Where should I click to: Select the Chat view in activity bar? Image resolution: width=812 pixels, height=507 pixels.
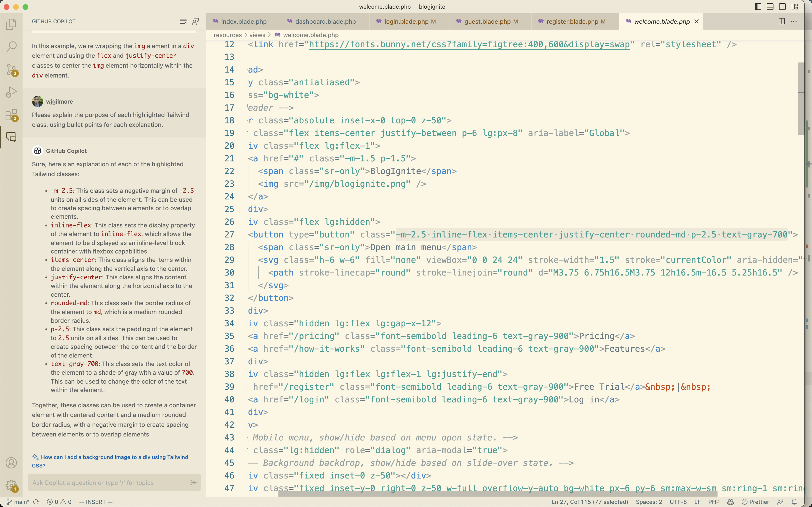pos(11,137)
